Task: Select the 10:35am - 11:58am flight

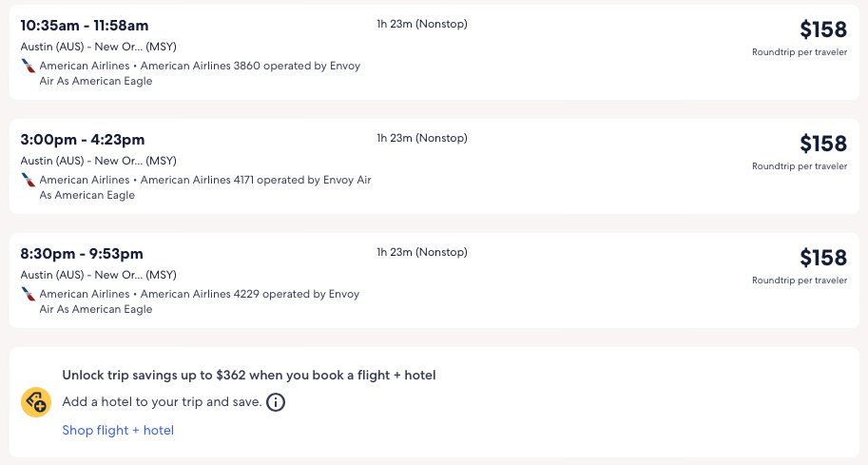Action: tap(85, 26)
